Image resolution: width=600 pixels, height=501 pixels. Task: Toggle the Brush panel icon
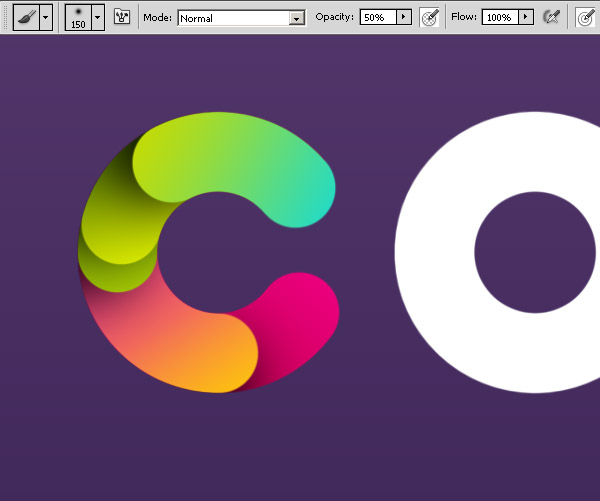tap(122, 17)
